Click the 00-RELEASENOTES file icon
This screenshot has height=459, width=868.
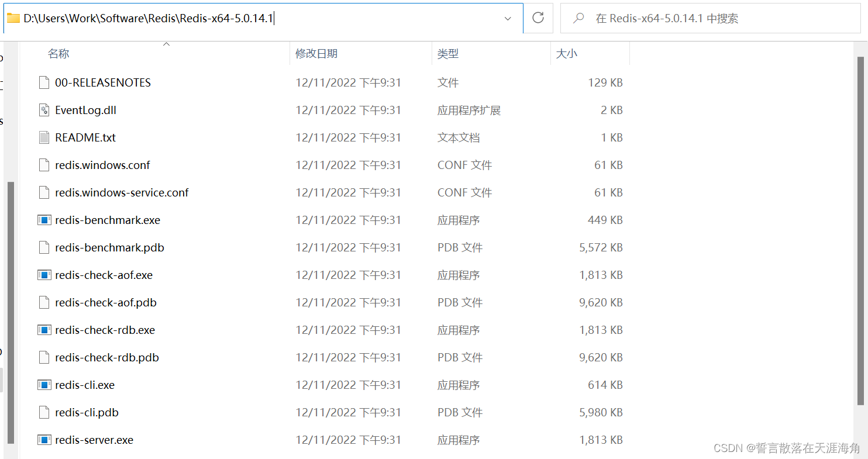coord(44,82)
